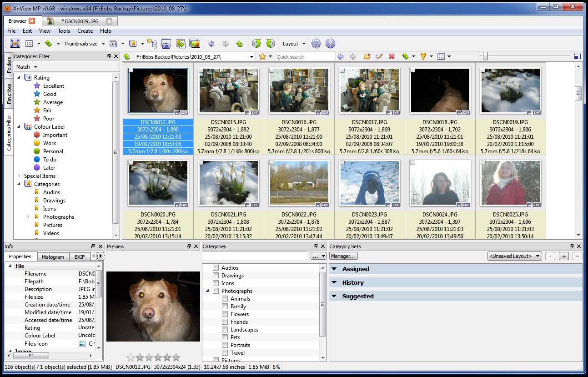Screen dimensions: 588x377
Task: Click the new folder icon in browser bar
Action: tap(367, 56)
